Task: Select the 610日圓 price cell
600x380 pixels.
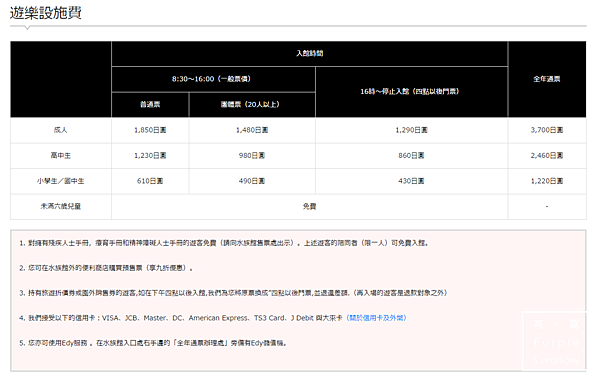Action: [150, 181]
